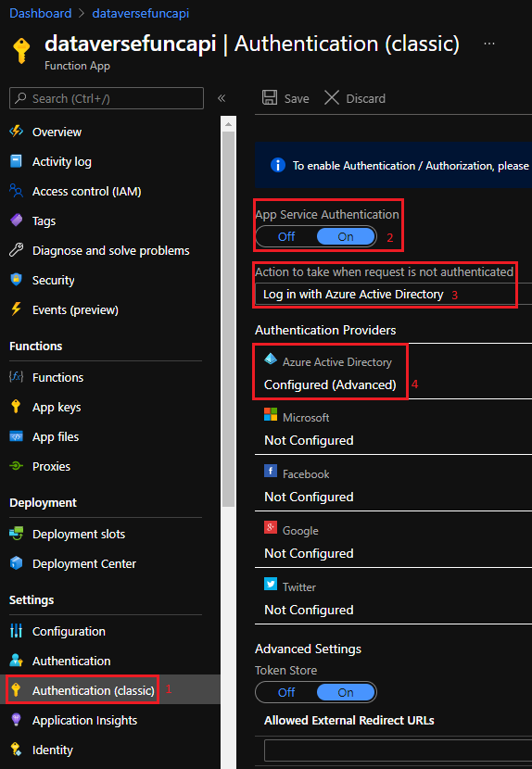Click the Events (preview) bolt icon
532x769 pixels.
tap(16, 309)
